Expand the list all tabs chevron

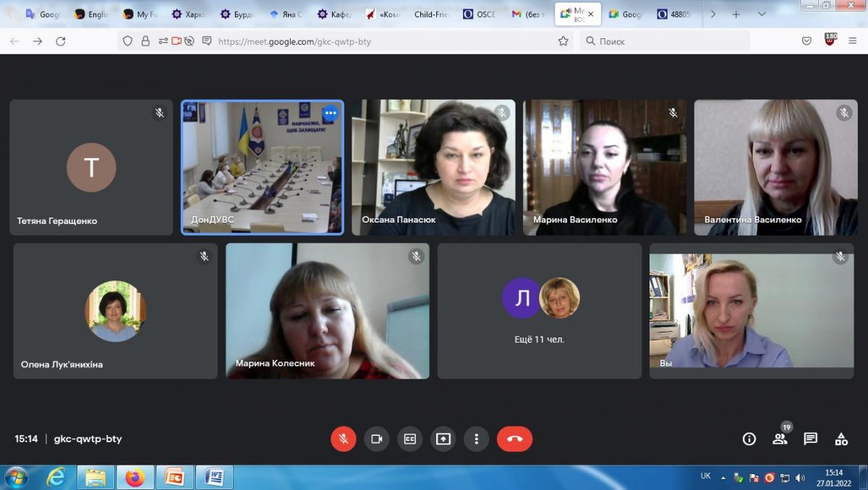(x=762, y=14)
